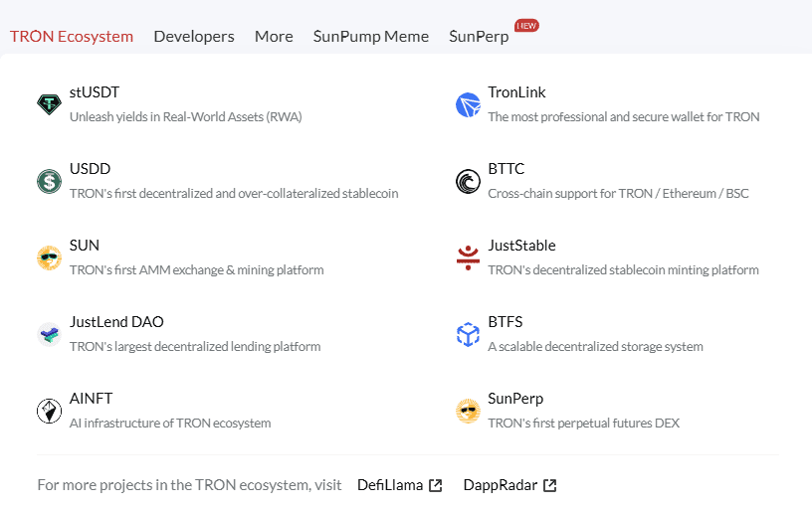Click the USDD dollar coin icon
This screenshot has height=511, width=812.
click(x=50, y=180)
